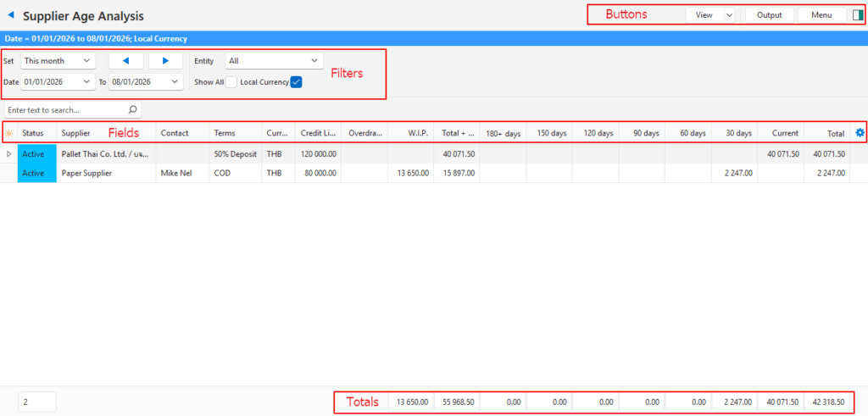This screenshot has height=416, width=868.
Task: Sort by the Supplier column header
Action: [76, 133]
